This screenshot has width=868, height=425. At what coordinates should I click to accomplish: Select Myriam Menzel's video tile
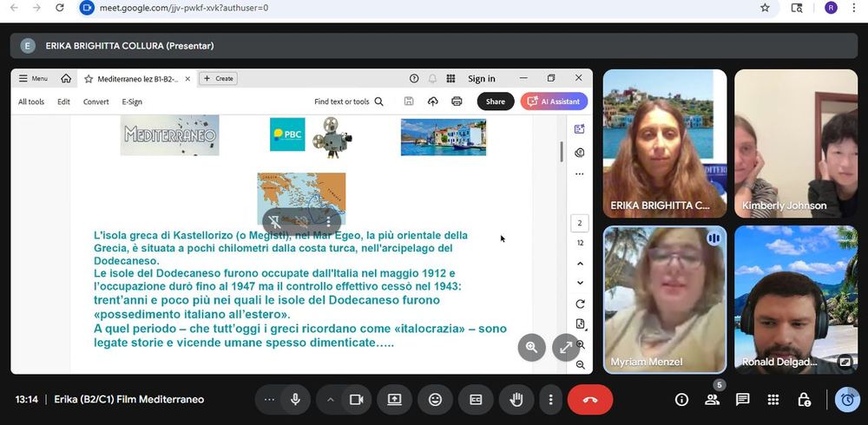(665, 300)
